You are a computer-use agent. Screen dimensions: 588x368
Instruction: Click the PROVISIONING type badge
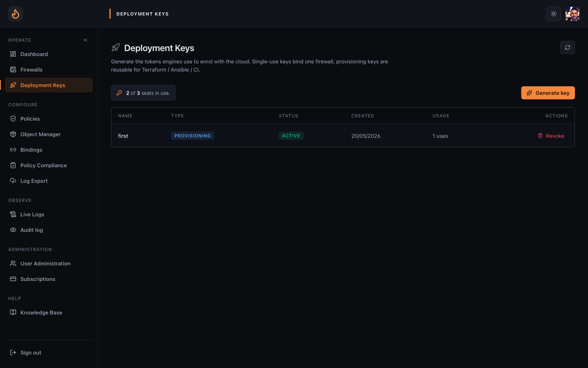(193, 136)
